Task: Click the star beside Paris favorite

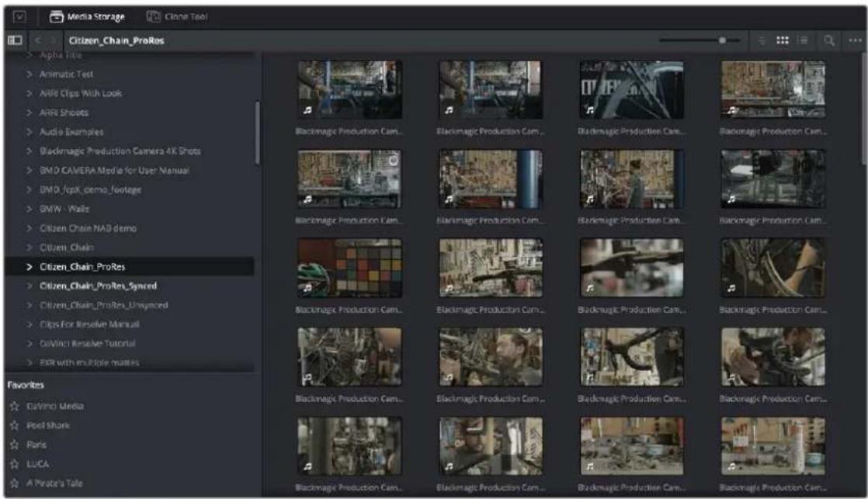Action: click(x=15, y=445)
